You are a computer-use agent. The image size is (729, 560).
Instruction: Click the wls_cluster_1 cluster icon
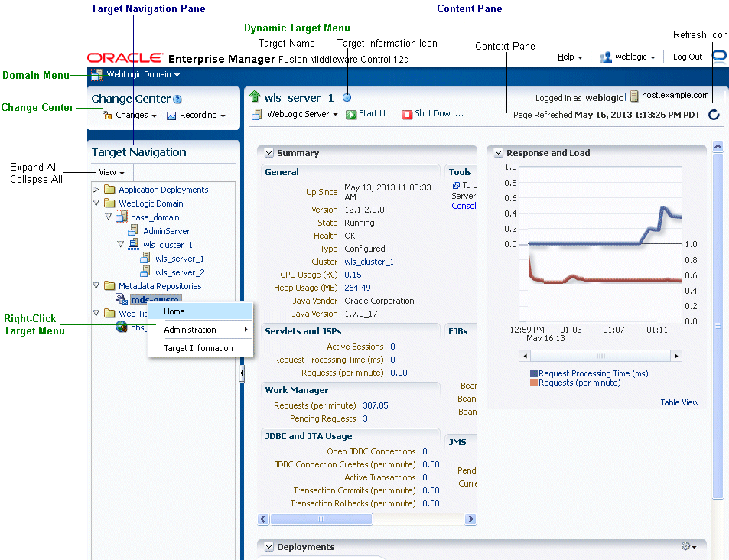133,244
